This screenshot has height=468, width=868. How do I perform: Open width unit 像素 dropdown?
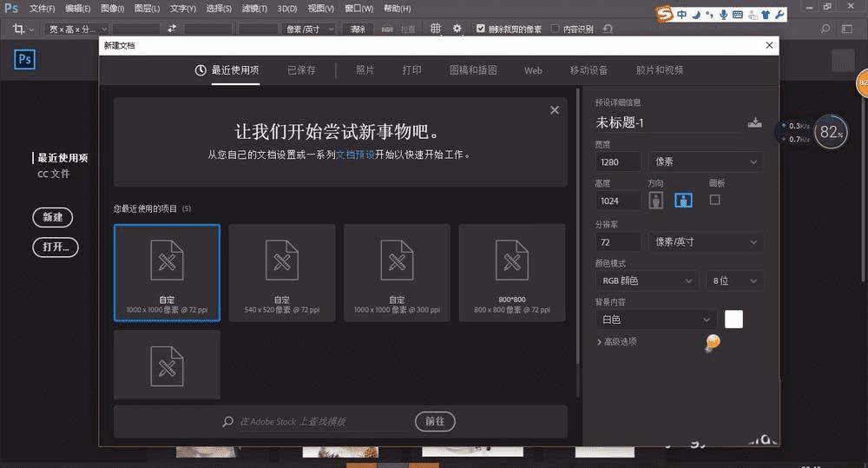706,161
